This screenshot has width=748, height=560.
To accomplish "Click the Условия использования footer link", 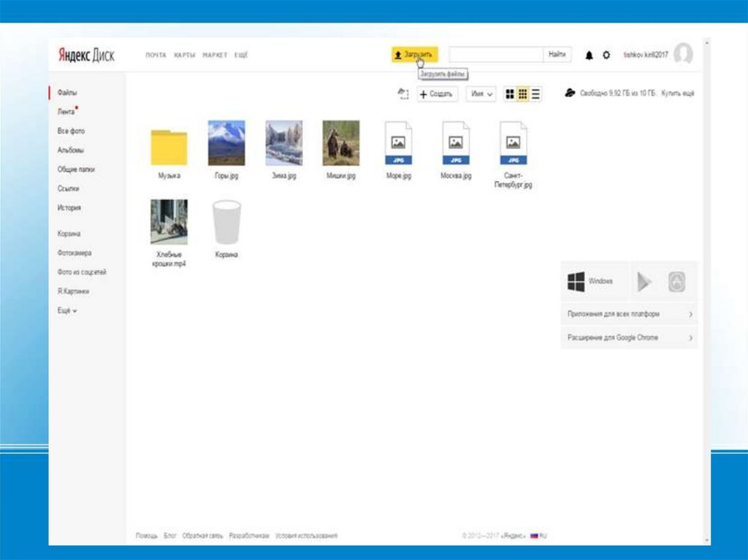I will click(306, 536).
